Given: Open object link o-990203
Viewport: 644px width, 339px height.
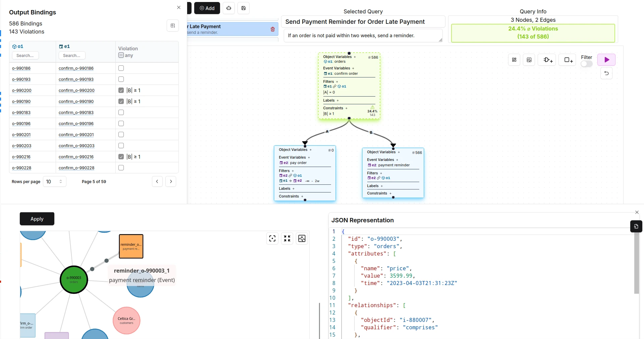Looking at the screenshot, I should point(21,146).
